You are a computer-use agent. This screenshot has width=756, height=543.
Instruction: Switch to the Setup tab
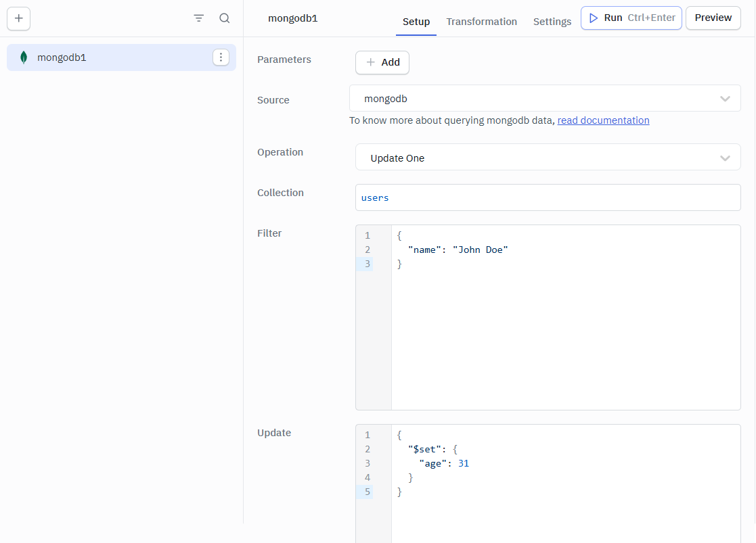416,22
